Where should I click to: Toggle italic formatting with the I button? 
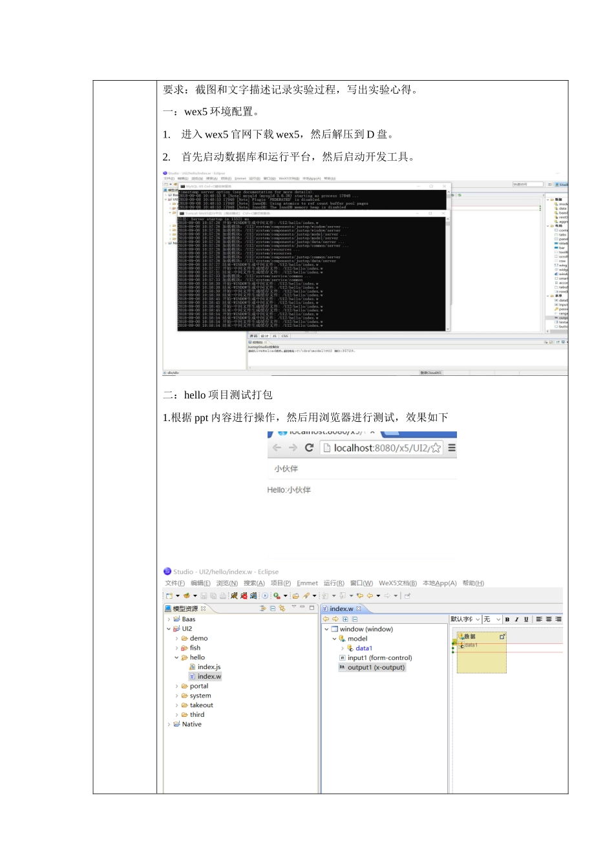[x=516, y=619]
